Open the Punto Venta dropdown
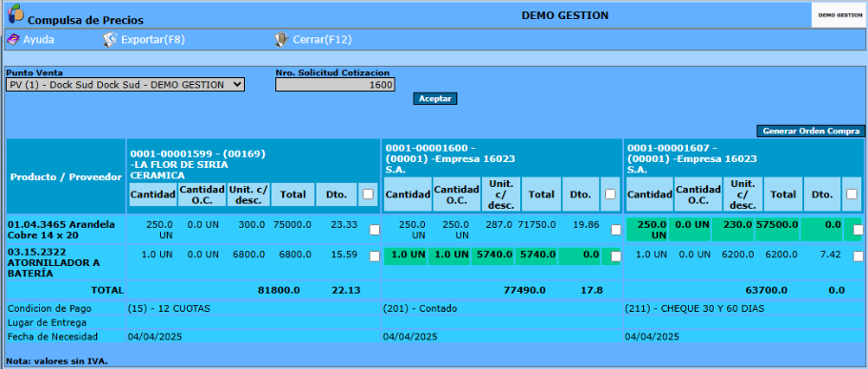Screen dimensions: 868x369 tap(125, 84)
